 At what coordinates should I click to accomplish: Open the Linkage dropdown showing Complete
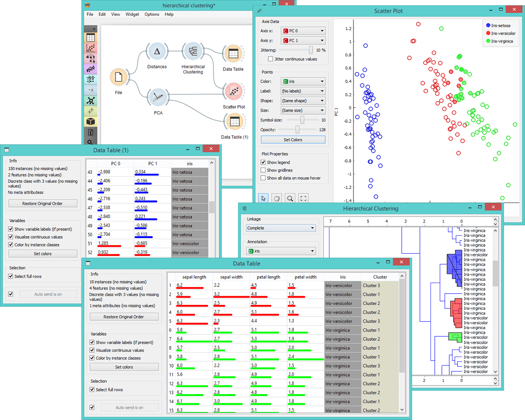(x=281, y=228)
